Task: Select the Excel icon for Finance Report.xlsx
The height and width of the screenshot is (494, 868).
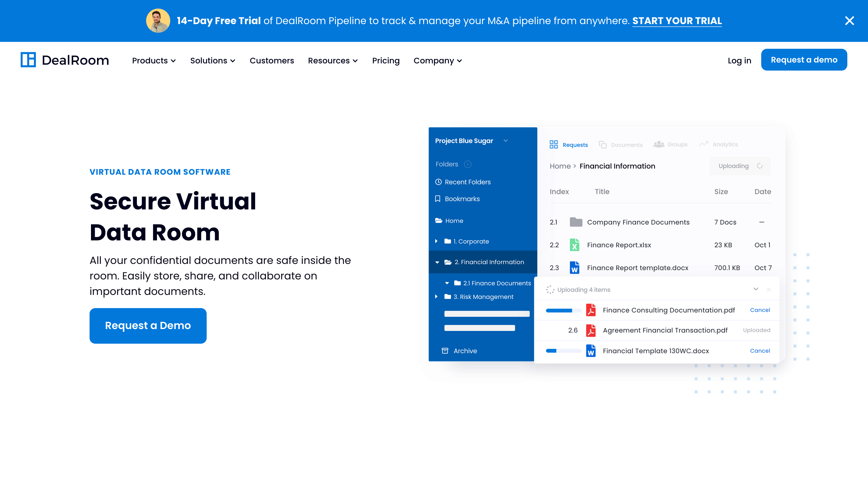Action: [574, 245]
